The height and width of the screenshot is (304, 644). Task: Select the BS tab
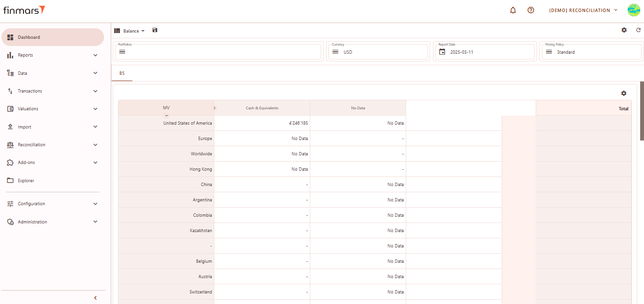(122, 73)
